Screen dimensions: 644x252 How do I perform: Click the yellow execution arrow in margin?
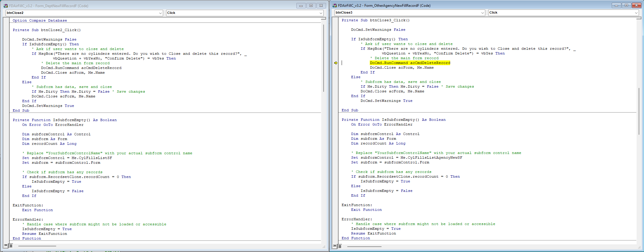[x=336, y=63]
